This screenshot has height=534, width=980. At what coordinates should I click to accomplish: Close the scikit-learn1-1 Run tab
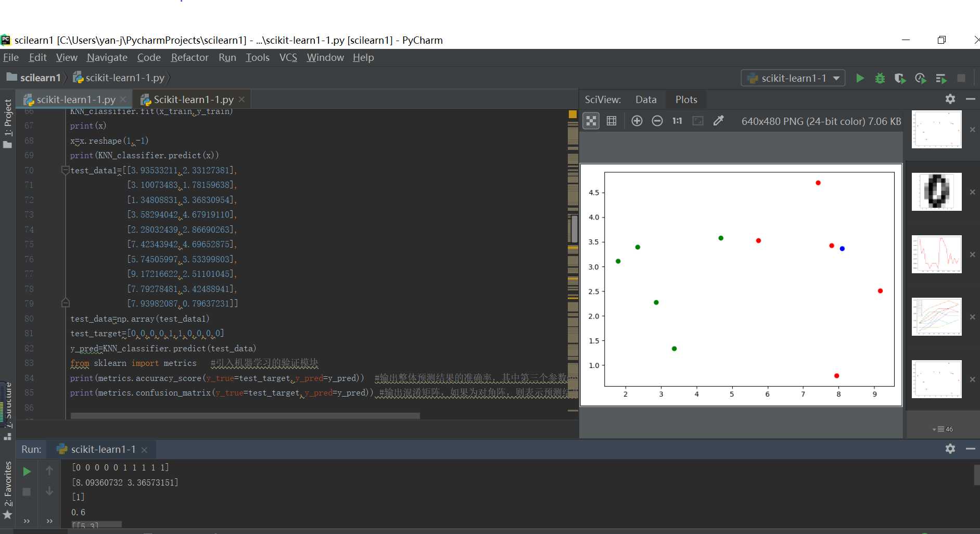tap(145, 450)
